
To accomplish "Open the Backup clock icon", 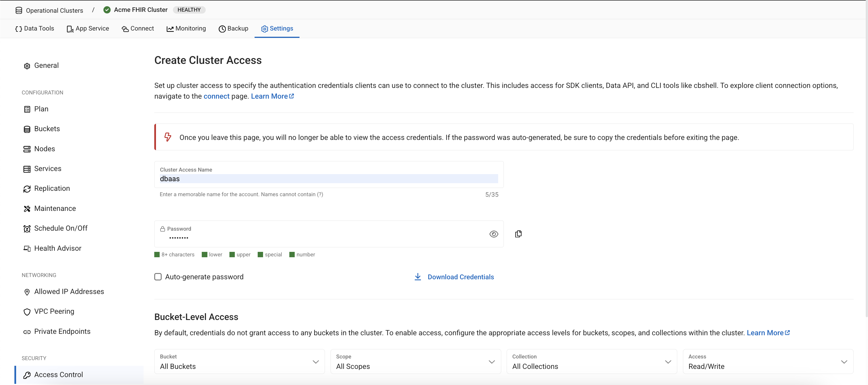I will (x=222, y=29).
